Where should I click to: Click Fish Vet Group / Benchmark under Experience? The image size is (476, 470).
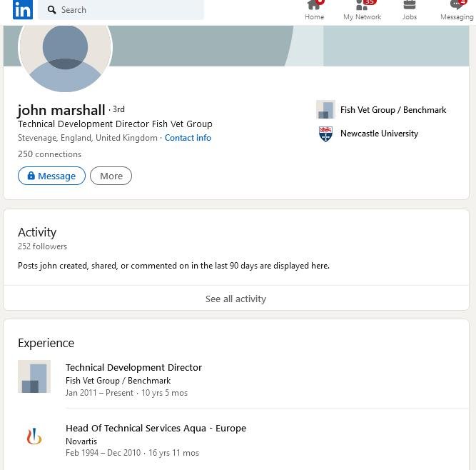point(118,381)
